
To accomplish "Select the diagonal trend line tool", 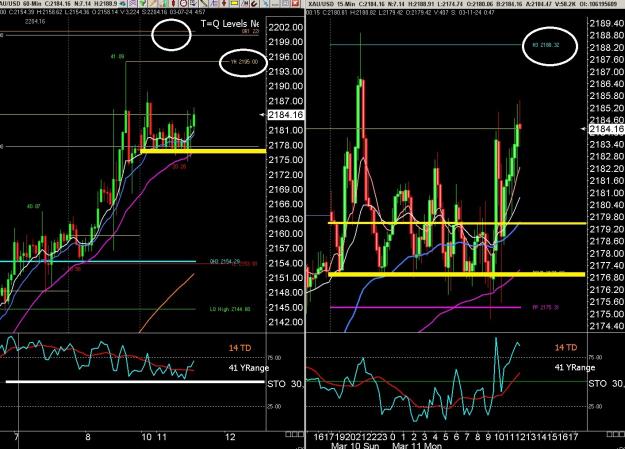I will pos(204,4).
